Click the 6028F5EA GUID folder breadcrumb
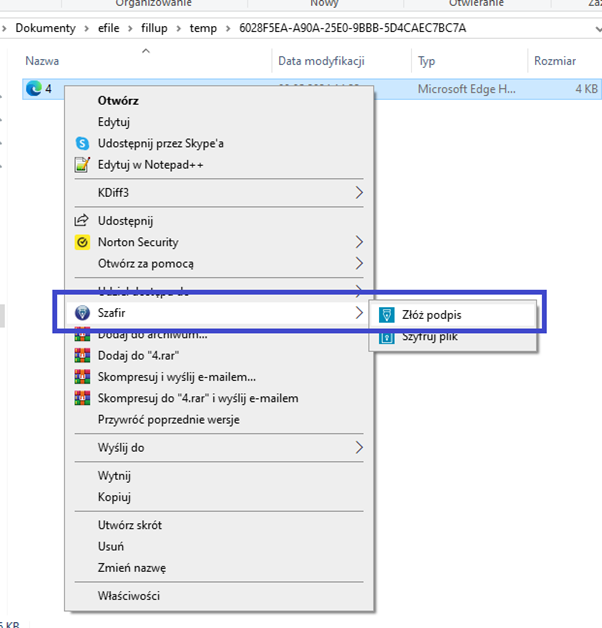602x628 pixels. click(352, 28)
